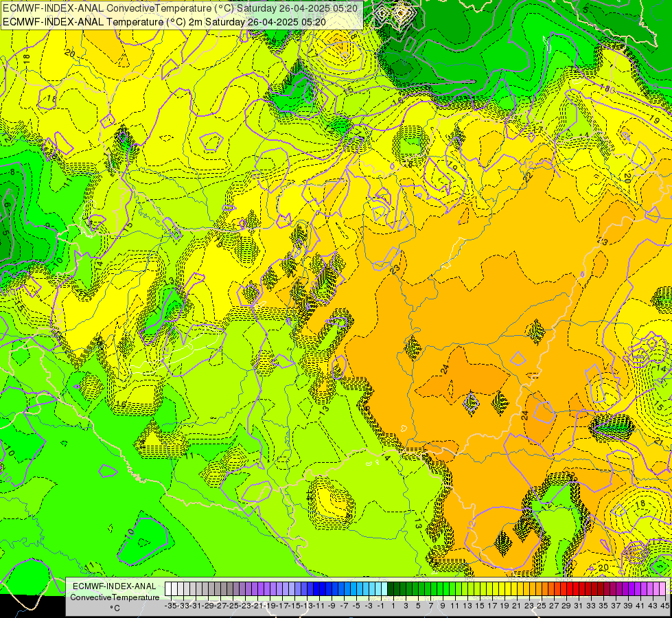The image size is (672, 618).
Task: Pick the darkest green swatch beside cyan
Action: (391, 589)
